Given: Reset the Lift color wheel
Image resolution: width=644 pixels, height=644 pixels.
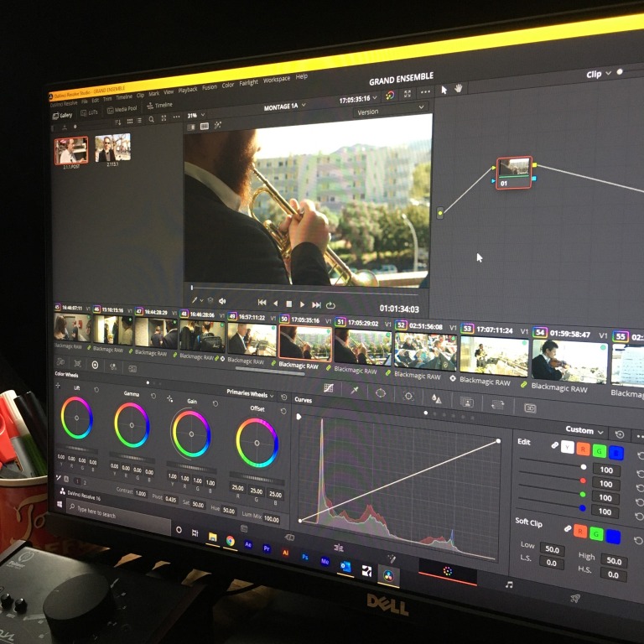Looking at the screenshot, I should (x=96, y=390).
